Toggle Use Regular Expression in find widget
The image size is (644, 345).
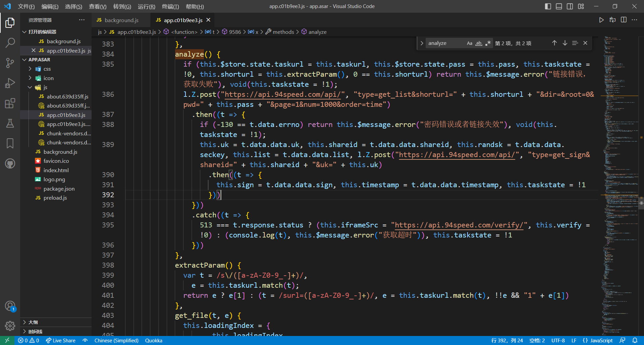(x=488, y=43)
